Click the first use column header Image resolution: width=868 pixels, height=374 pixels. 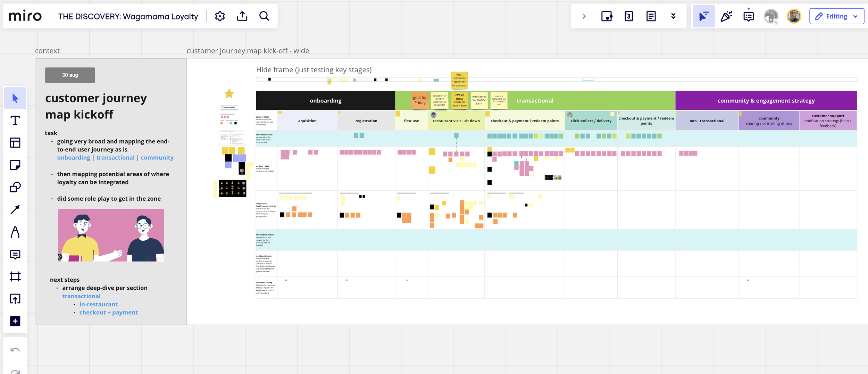click(411, 121)
